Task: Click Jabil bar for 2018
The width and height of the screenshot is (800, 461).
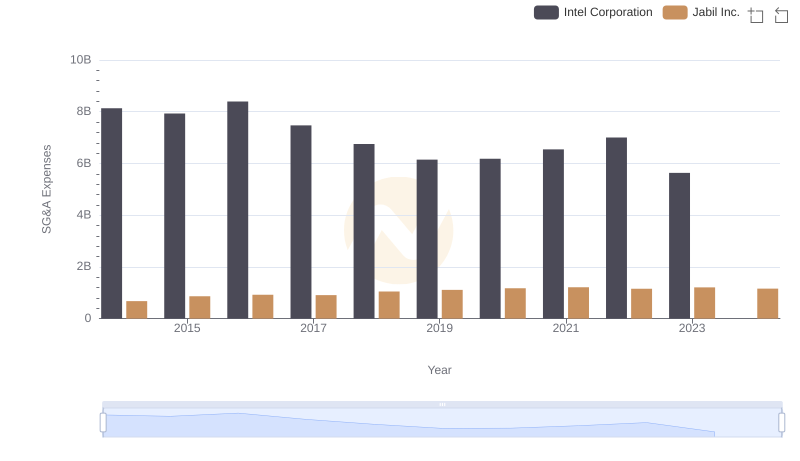Action: pos(389,305)
